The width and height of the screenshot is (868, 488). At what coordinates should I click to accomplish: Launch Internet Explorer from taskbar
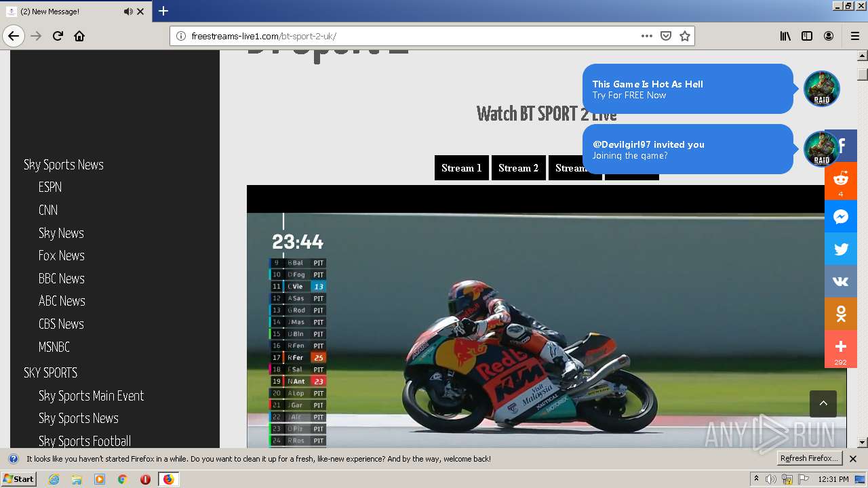[x=54, y=479]
